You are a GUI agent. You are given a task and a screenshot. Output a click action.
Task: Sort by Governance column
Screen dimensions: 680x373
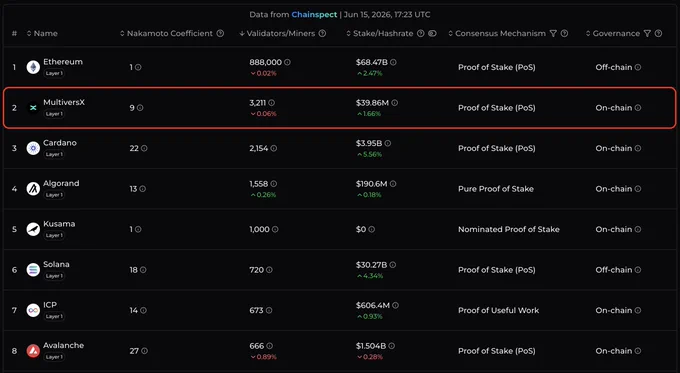[x=613, y=33]
